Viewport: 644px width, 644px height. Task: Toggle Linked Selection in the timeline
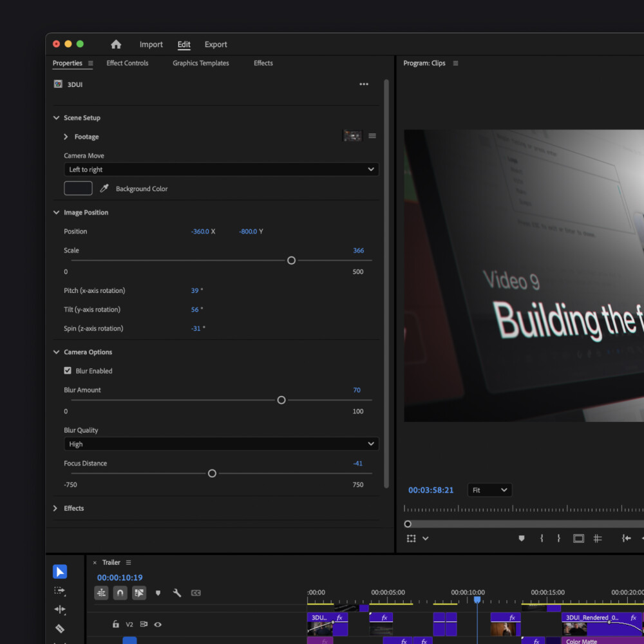139,592
